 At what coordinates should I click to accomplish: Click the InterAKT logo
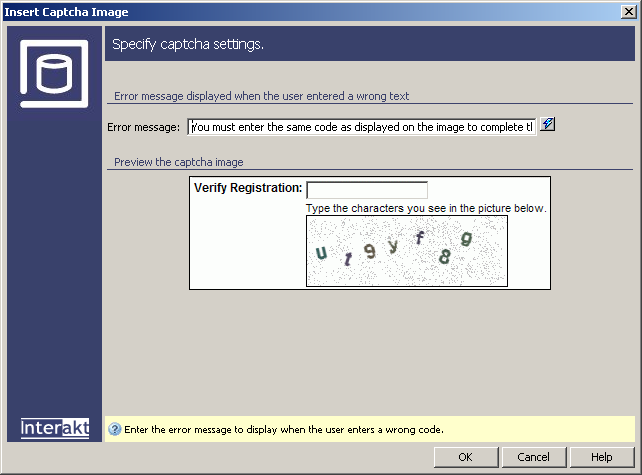pyautogui.click(x=55, y=428)
